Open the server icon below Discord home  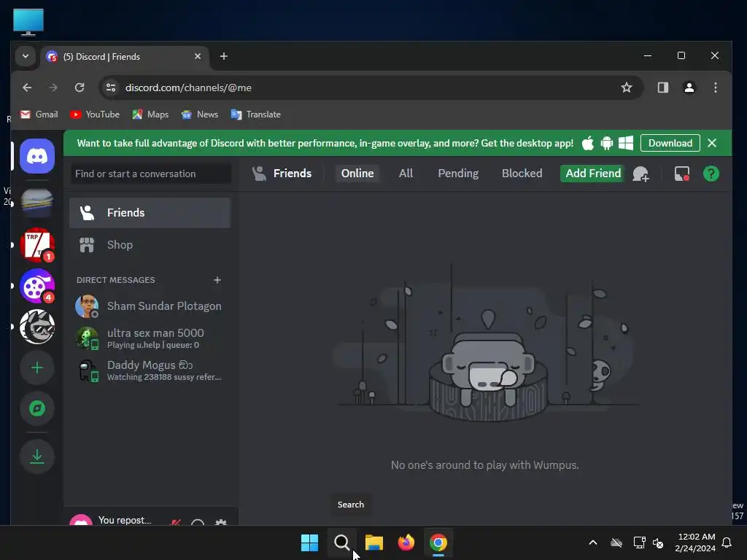point(37,204)
